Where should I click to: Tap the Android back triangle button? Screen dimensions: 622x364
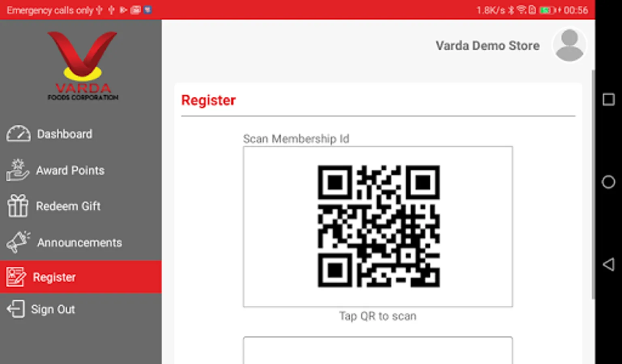tap(608, 265)
